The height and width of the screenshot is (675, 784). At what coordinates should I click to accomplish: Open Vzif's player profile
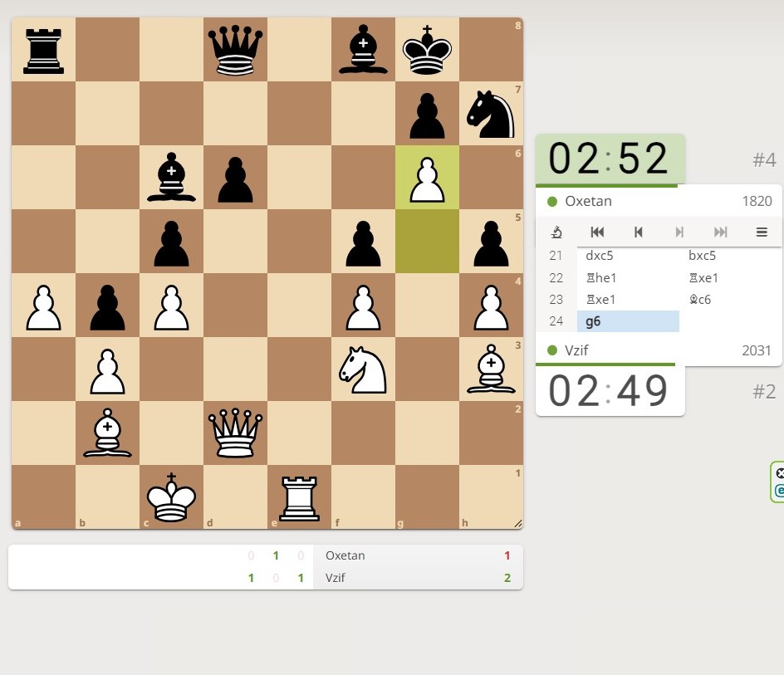click(x=576, y=350)
